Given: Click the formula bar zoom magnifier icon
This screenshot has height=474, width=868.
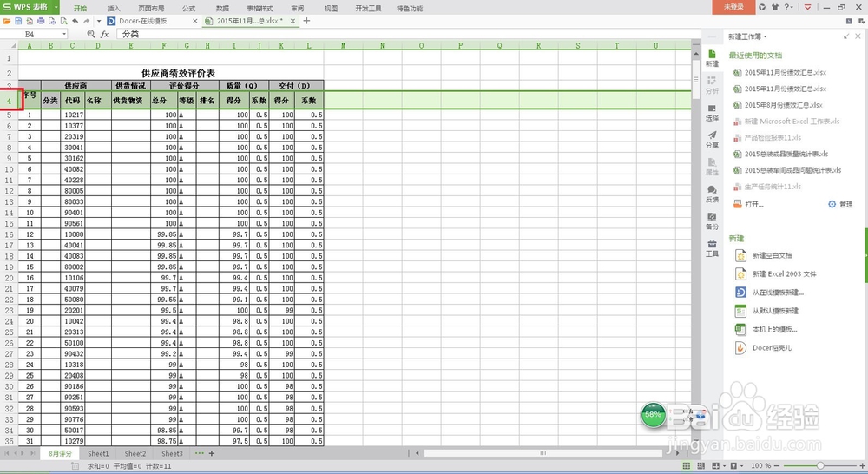Looking at the screenshot, I should click(x=91, y=35).
